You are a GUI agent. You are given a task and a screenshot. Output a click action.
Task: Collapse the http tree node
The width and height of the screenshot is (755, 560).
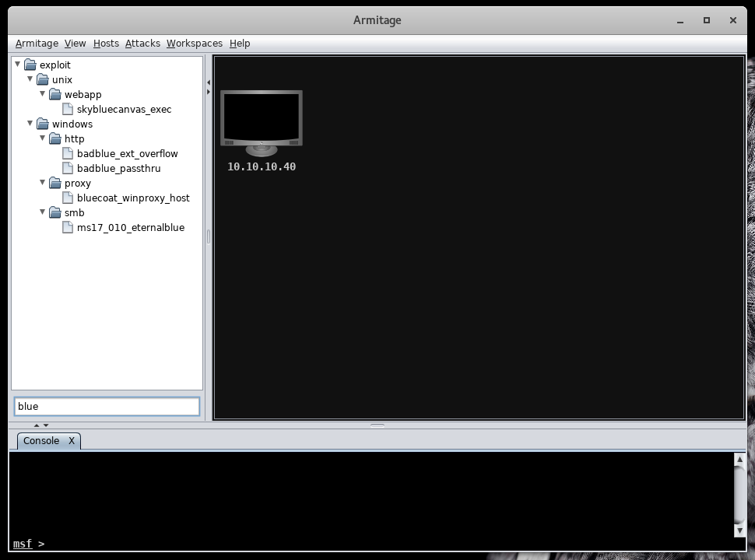point(43,138)
